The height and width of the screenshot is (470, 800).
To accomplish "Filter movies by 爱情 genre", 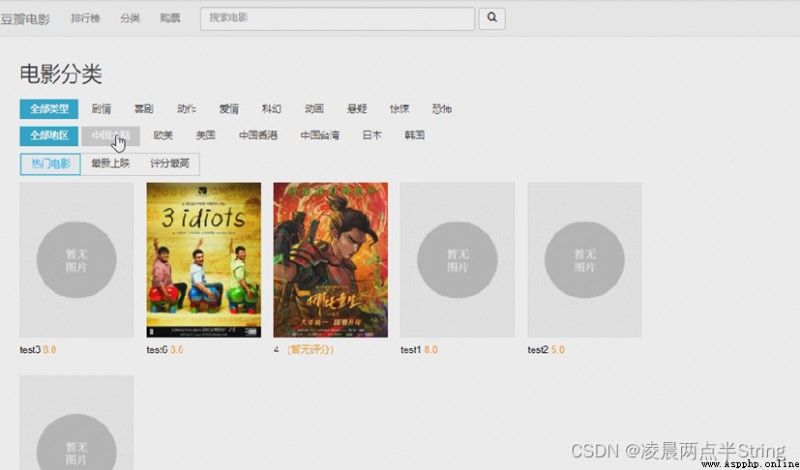I will [229, 109].
